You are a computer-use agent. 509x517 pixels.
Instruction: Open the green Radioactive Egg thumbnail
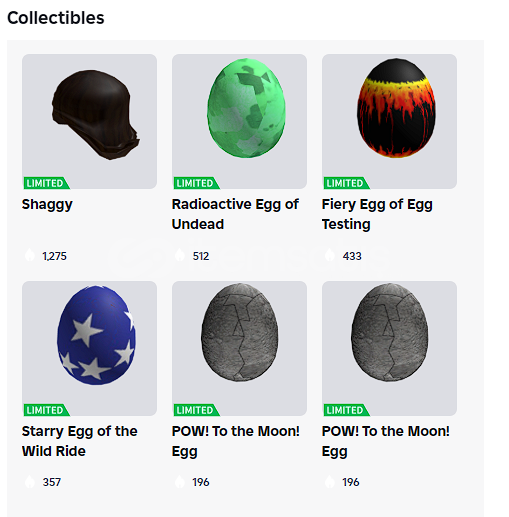tap(239, 121)
